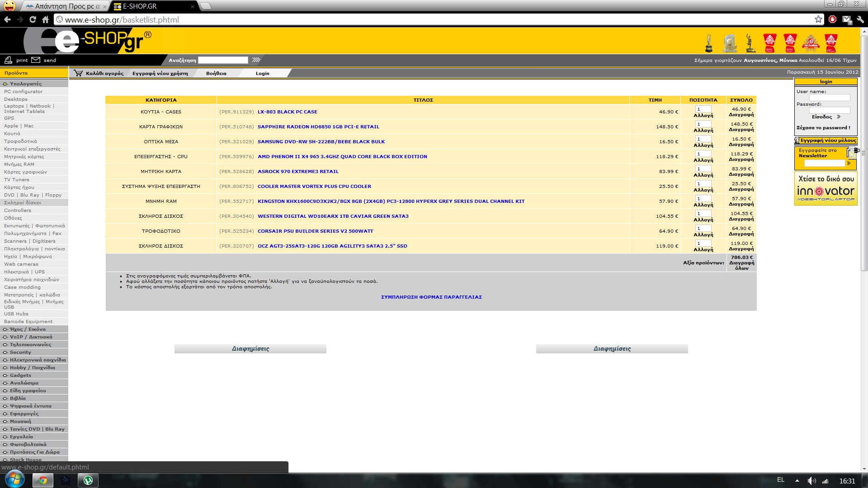Screen dimensions: 868x488
Task: Open LX-803 BLACK PC CASE product link
Action: (x=288, y=112)
